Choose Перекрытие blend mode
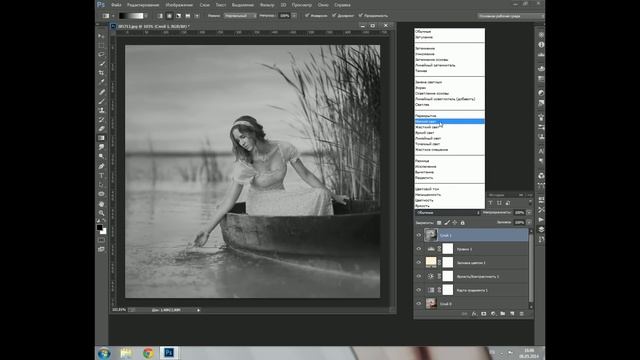This screenshot has width=640, height=360. [x=449, y=116]
